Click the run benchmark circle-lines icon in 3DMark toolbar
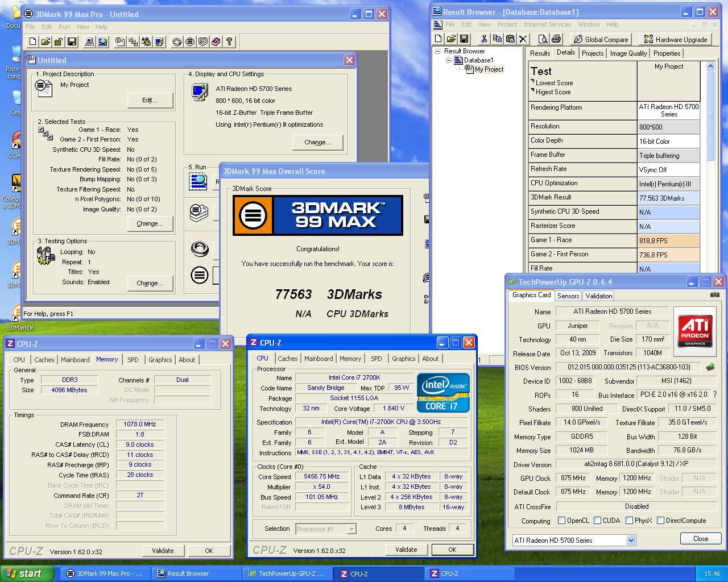 190,41
